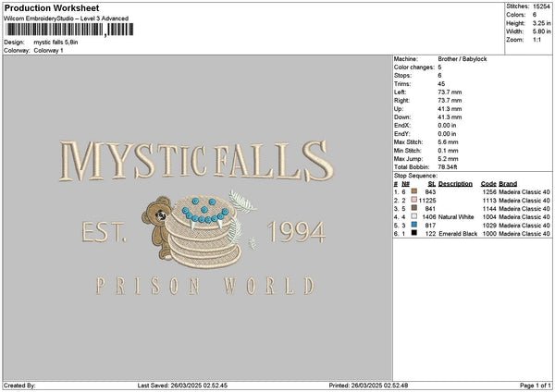The width and height of the screenshot is (555, 392).
Task: Click the 'St.' column header
Action: 432,184
